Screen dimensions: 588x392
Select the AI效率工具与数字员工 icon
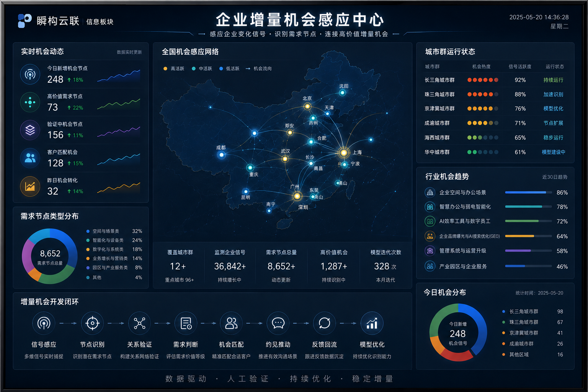tap(430, 221)
